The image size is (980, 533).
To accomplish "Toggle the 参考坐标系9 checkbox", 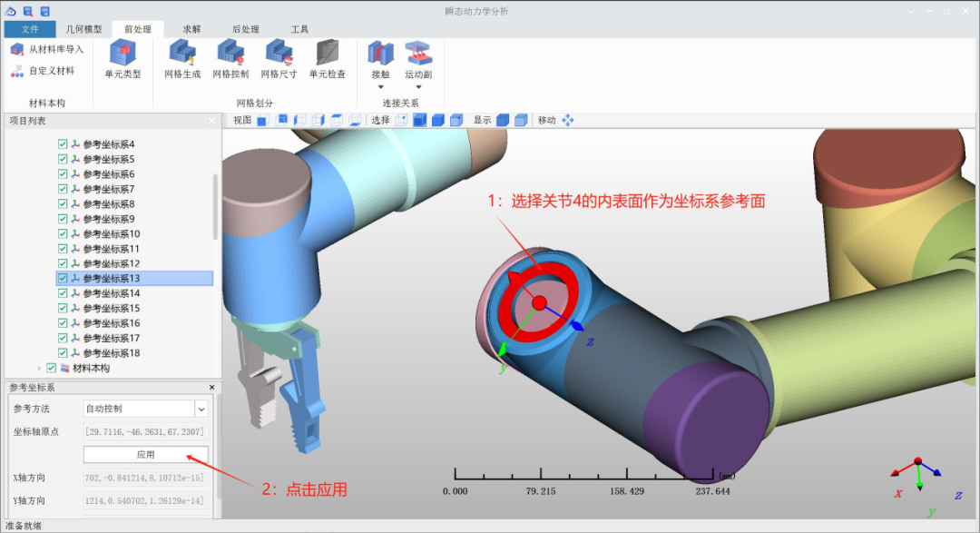I will (x=63, y=219).
